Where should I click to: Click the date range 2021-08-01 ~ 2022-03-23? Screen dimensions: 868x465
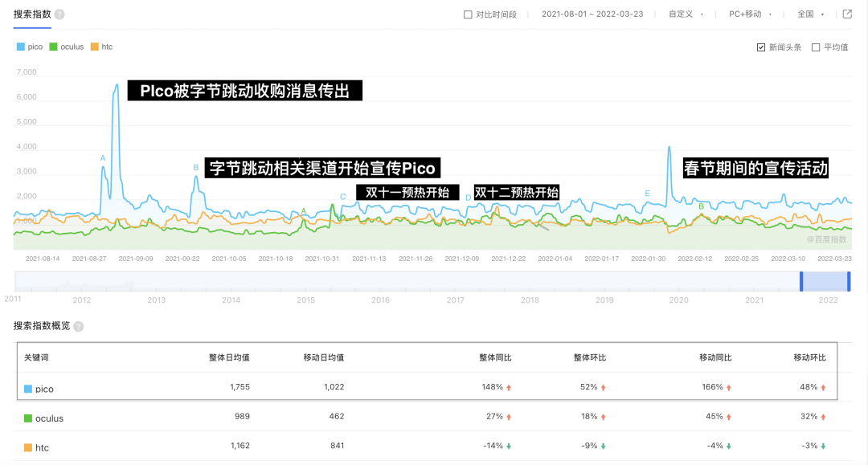592,14
